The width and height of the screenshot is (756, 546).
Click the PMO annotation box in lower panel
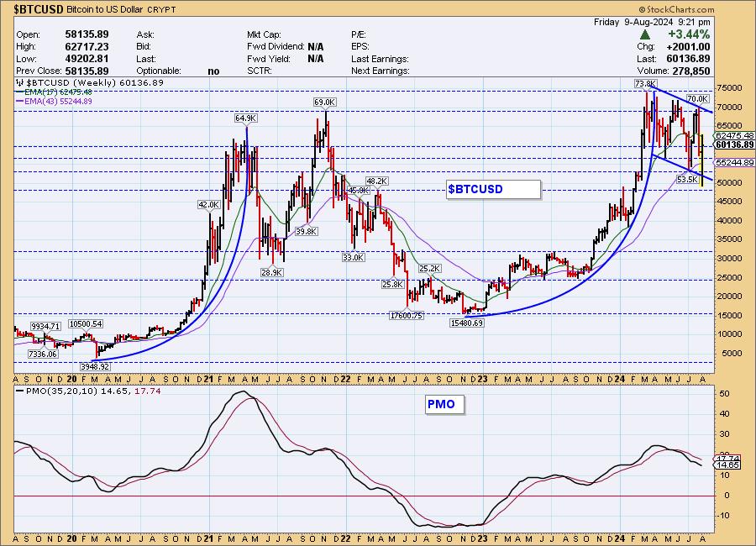(445, 404)
